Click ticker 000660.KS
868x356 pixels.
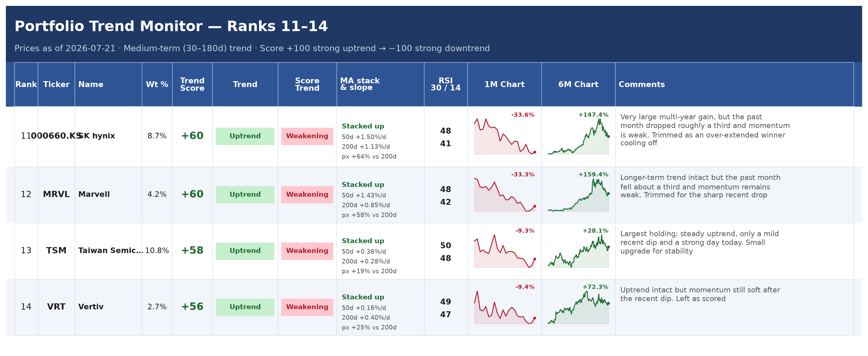pyautogui.click(x=56, y=136)
